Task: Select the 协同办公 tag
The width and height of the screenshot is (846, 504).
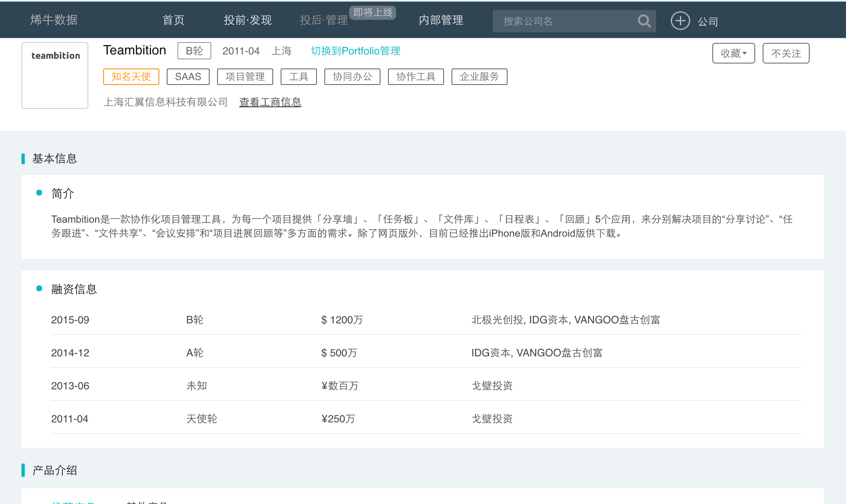Action: tap(352, 77)
